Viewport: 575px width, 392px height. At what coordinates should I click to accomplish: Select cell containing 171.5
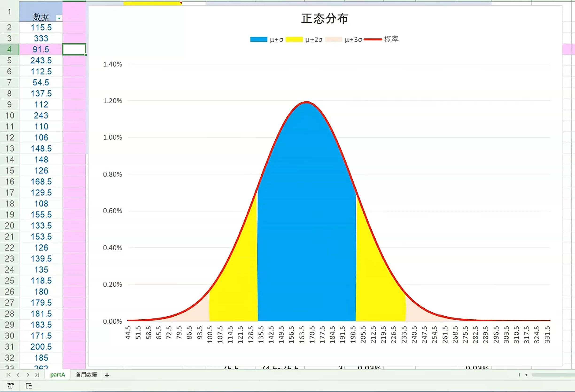click(41, 336)
